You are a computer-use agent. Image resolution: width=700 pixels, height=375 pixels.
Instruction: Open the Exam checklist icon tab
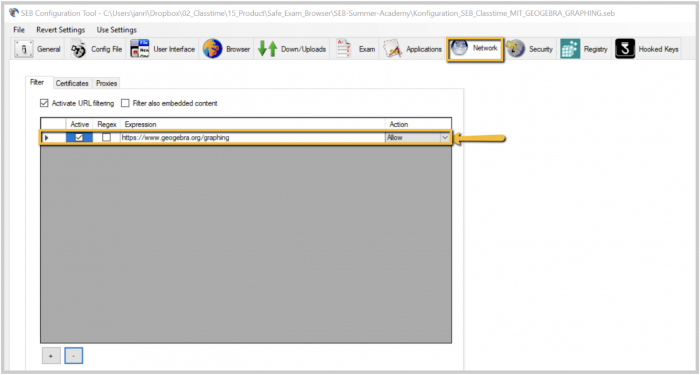(x=343, y=49)
